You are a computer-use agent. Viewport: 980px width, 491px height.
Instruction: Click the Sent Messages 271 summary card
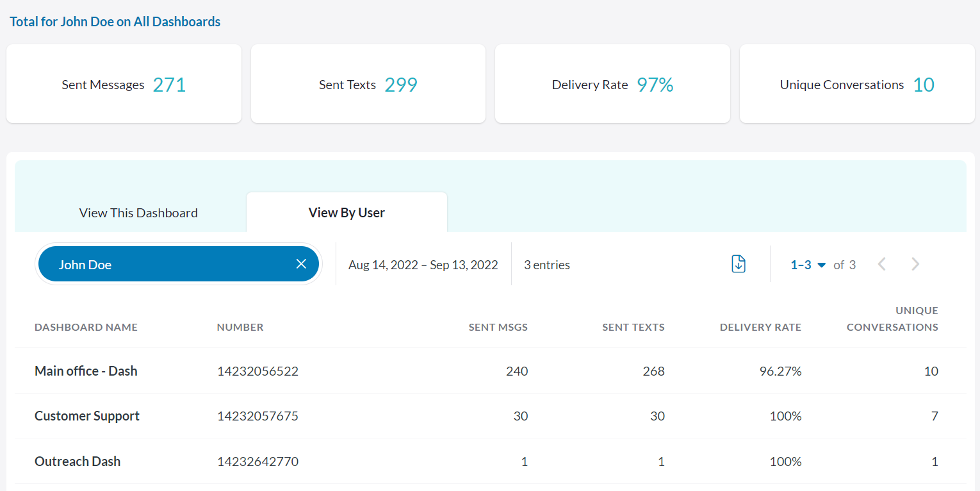tap(124, 85)
